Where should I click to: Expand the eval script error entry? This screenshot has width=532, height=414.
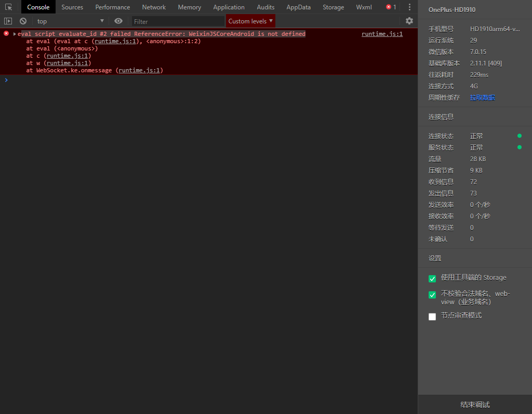[15, 34]
